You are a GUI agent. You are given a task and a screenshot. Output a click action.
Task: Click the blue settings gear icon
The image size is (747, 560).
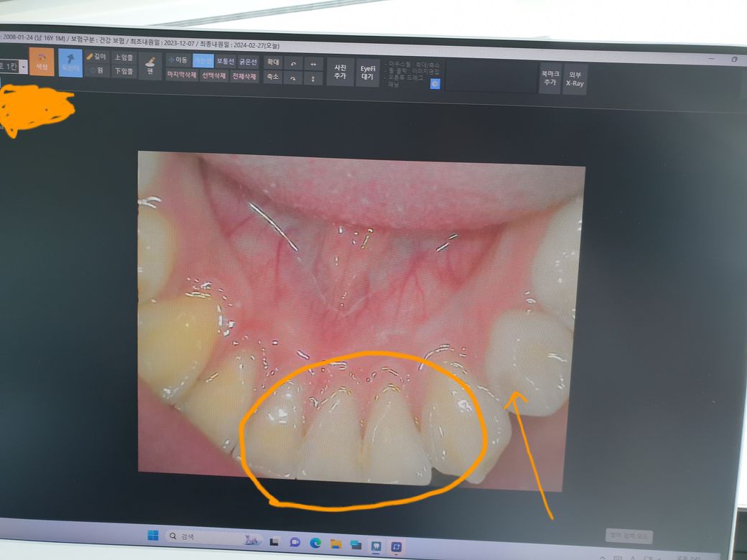point(435,84)
